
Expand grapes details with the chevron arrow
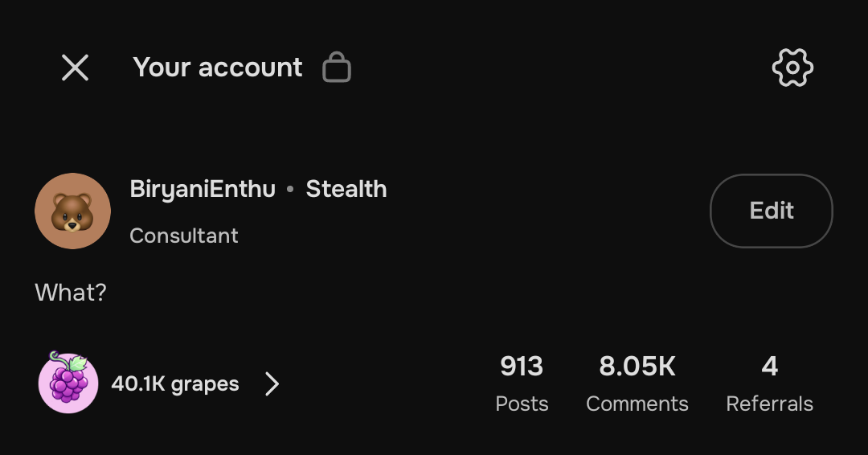pos(272,384)
